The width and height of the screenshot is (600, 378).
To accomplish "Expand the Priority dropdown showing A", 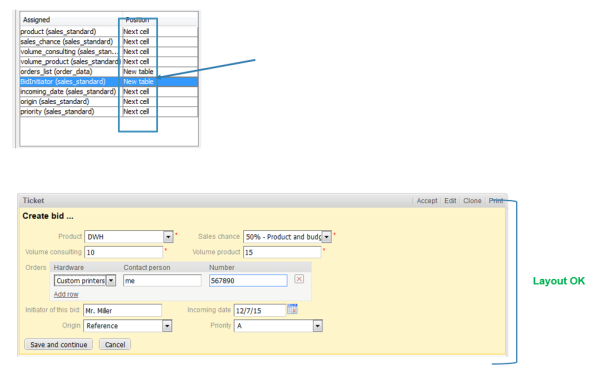I will pyautogui.click(x=318, y=326).
